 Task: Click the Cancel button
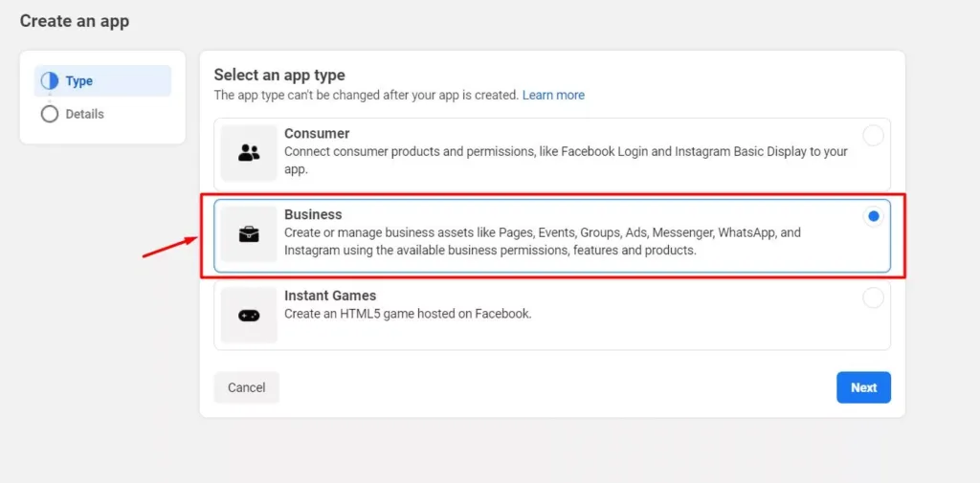246,387
